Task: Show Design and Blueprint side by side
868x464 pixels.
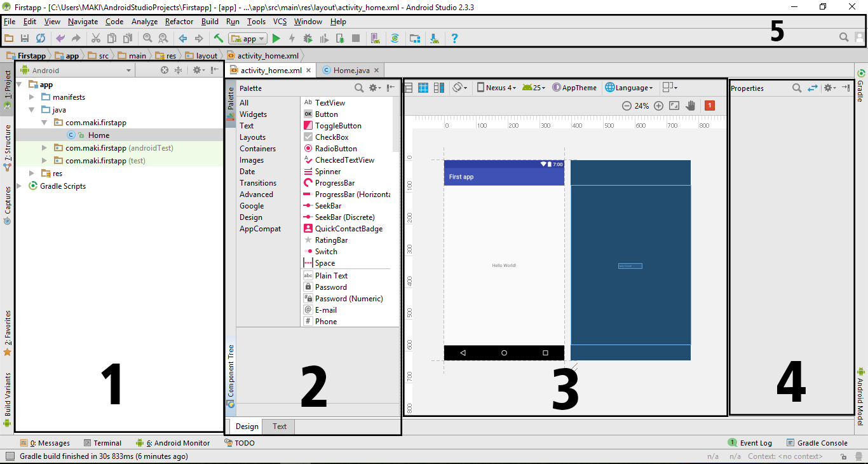Action: pos(438,88)
